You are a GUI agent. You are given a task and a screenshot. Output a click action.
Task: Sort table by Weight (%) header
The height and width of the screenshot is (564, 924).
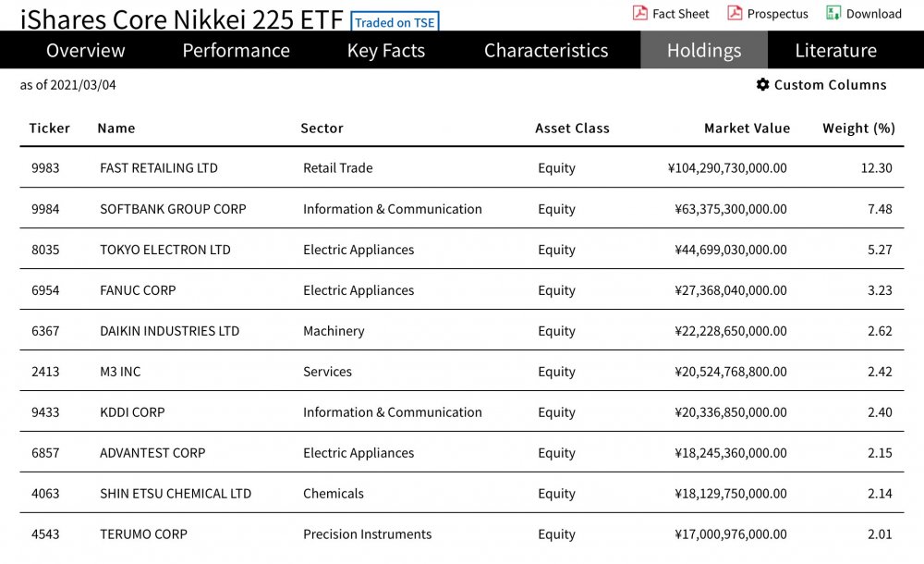tap(858, 129)
